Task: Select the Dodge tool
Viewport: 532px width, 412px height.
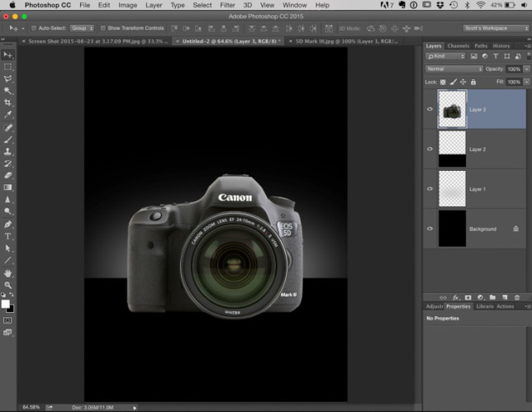Action: (x=7, y=211)
